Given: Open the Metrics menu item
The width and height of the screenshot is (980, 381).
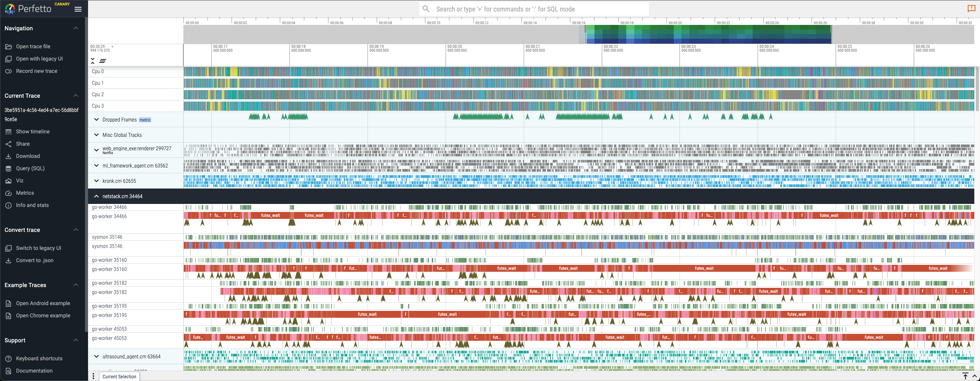Looking at the screenshot, I should coord(25,193).
